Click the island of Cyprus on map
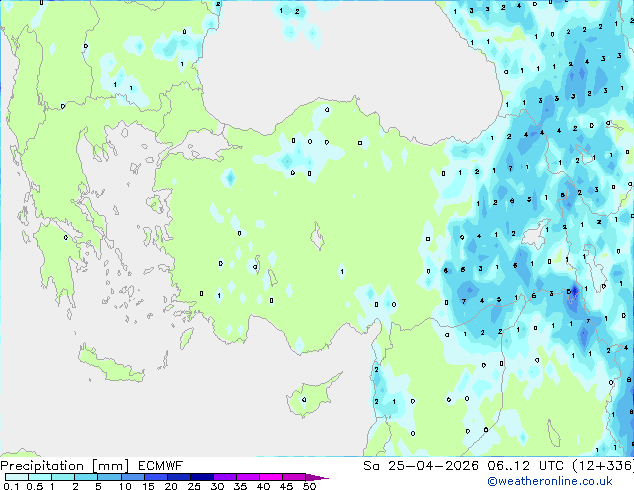 tap(311, 397)
